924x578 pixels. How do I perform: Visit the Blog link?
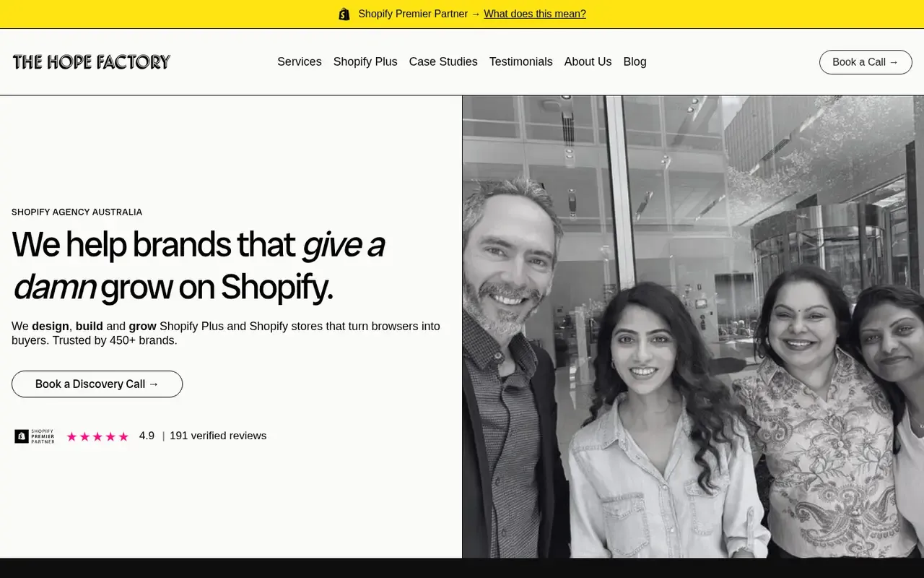(x=635, y=62)
